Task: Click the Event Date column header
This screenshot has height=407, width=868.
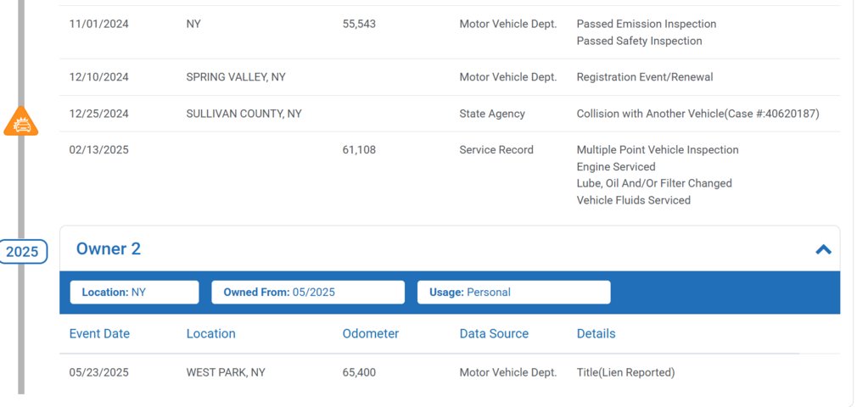Action: [99, 334]
